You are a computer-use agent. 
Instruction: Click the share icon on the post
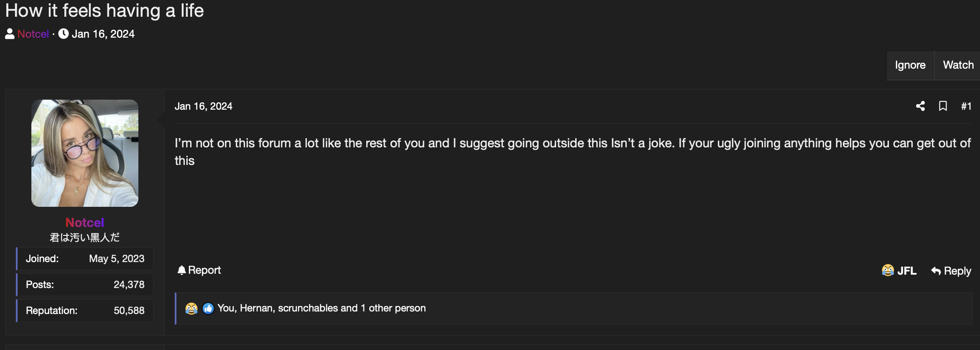coord(920,106)
